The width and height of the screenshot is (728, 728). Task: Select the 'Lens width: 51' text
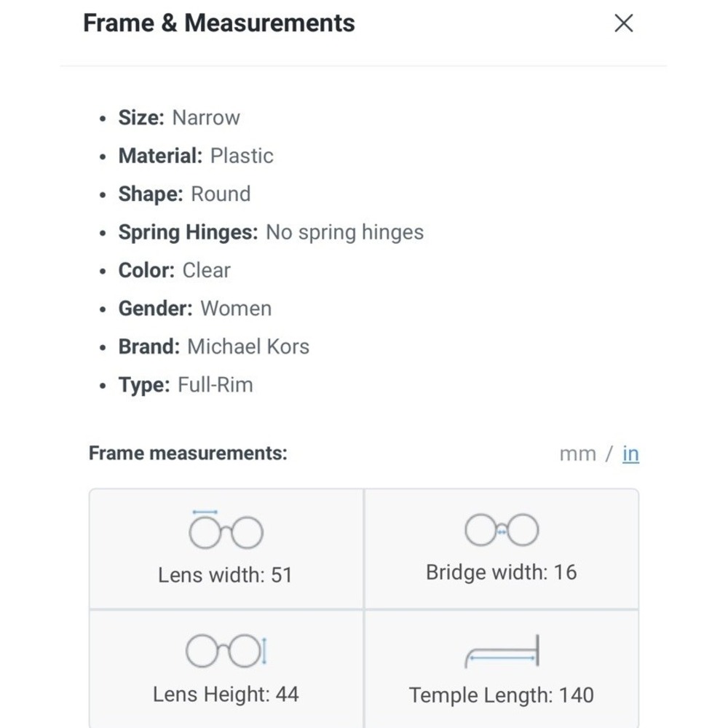click(x=225, y=575)
